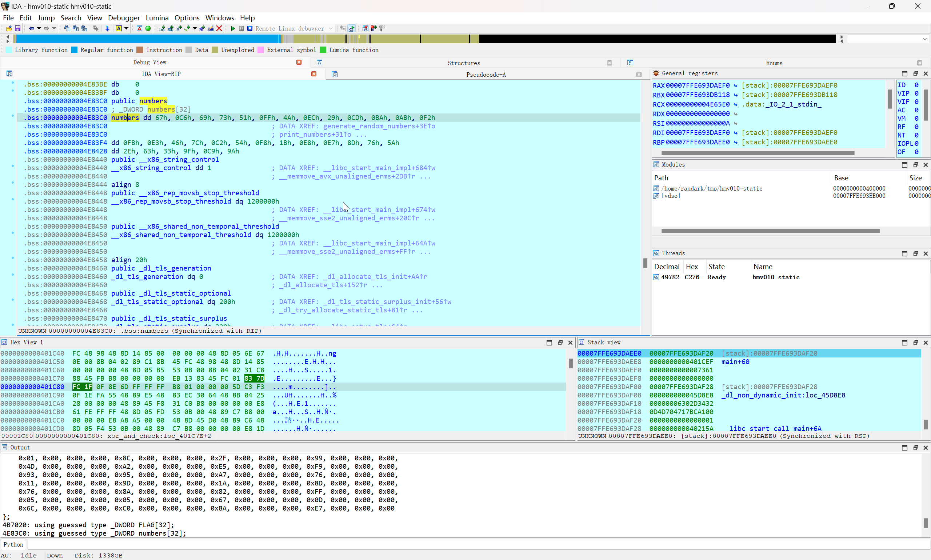Viewport: 931px width, 560px height.
Task: Open the Jump menu
Action: coord(46,18)
